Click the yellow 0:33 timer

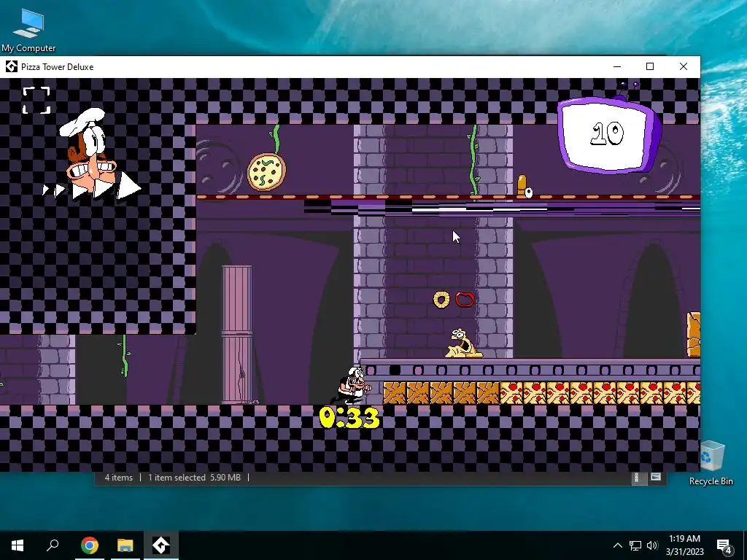click(349, 418)
